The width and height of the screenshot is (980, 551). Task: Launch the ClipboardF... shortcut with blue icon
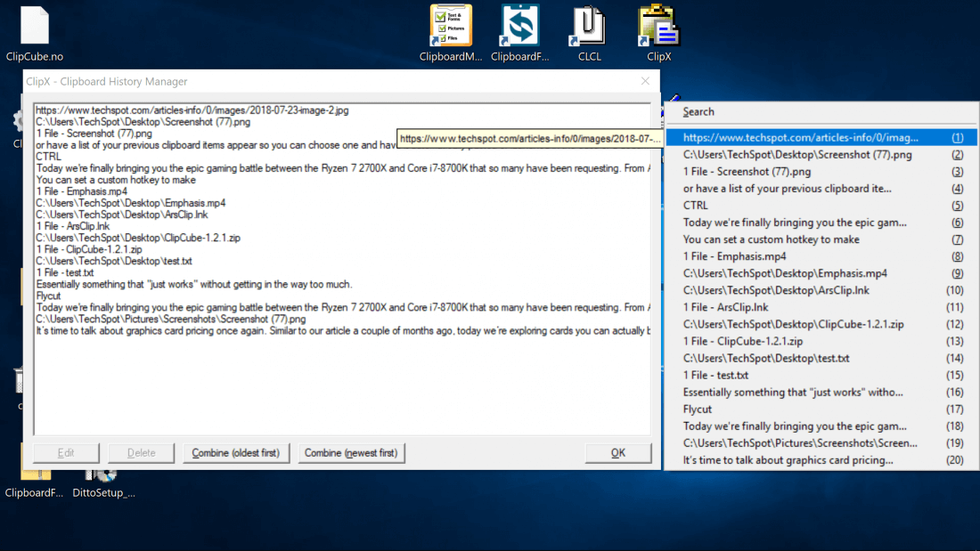520,34
